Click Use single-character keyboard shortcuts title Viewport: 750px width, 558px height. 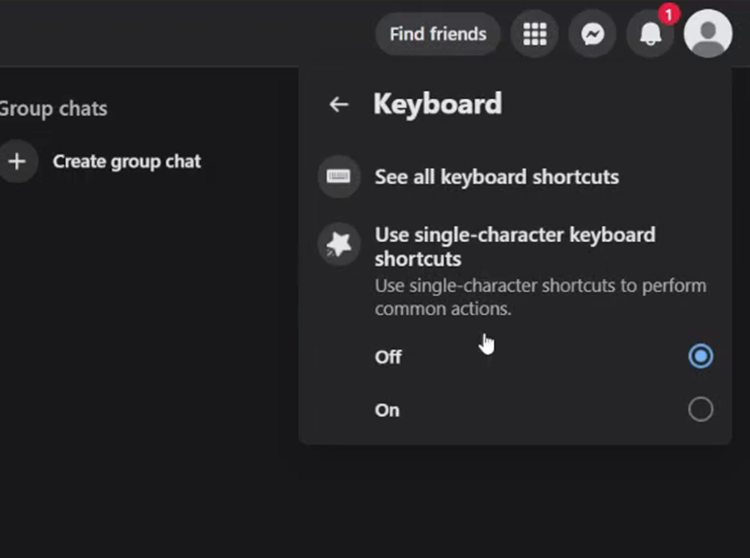515,247
